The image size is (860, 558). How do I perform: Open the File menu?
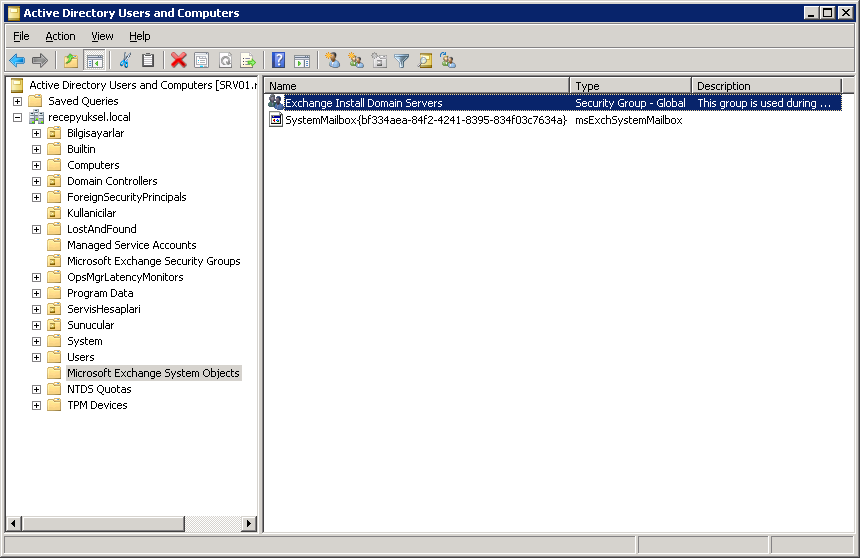pyautogui.click(x=21, y=36)
